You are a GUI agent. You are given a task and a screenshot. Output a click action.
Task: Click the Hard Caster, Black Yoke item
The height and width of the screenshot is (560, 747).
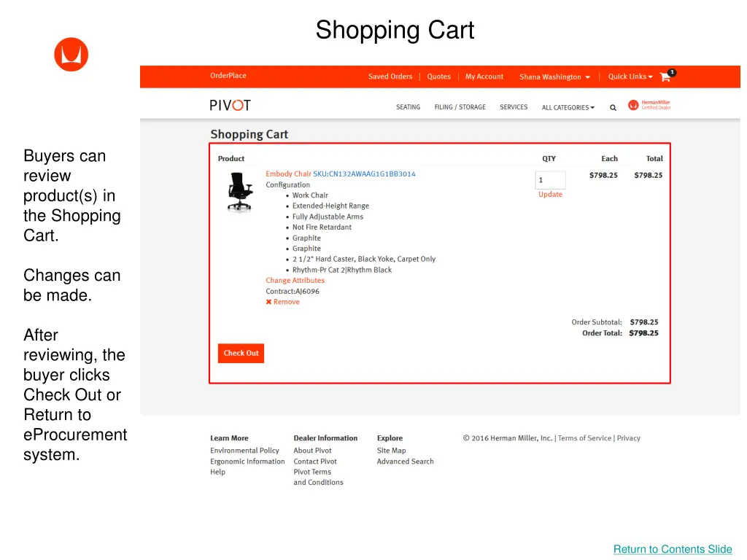click(364, 259)
